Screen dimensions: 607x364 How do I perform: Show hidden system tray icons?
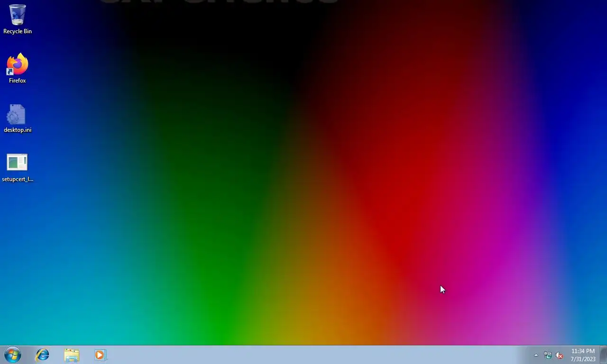pyautogui.click(x=536, y=355)
